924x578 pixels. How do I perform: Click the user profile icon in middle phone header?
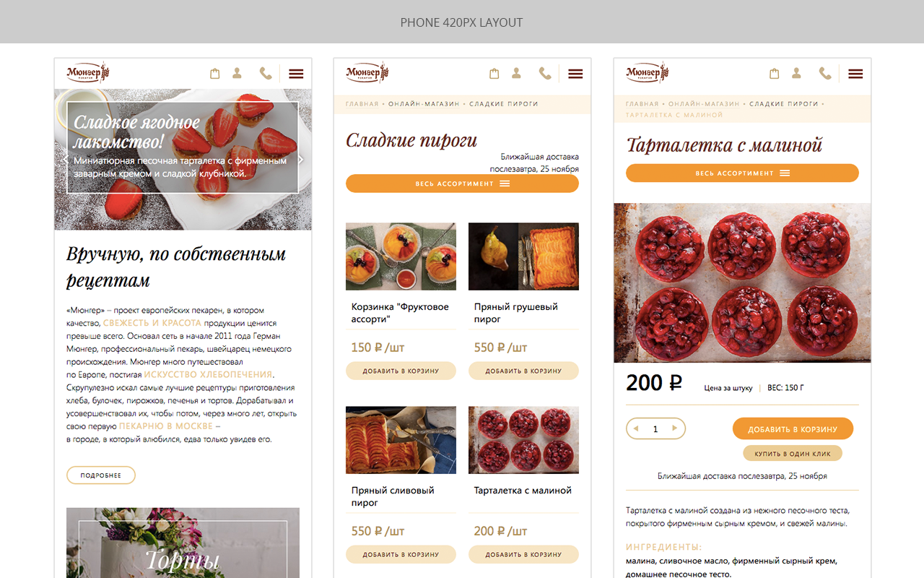516,73
